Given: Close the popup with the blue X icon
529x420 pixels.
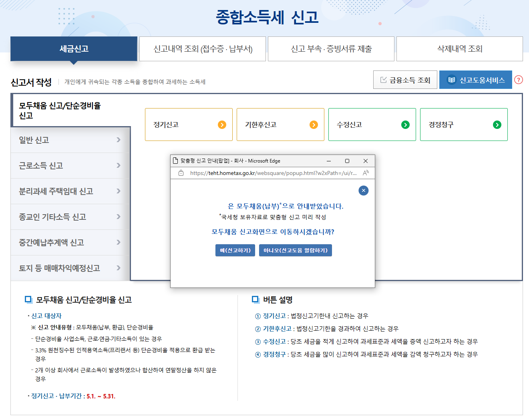Looking at the screenshot, I should pyautogui.click(x=363, y=191).
